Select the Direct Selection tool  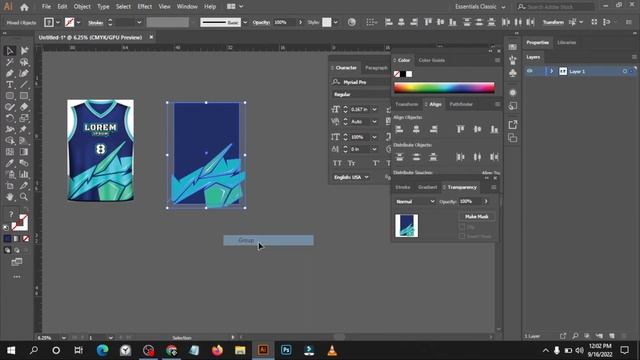tap(24, 51)
